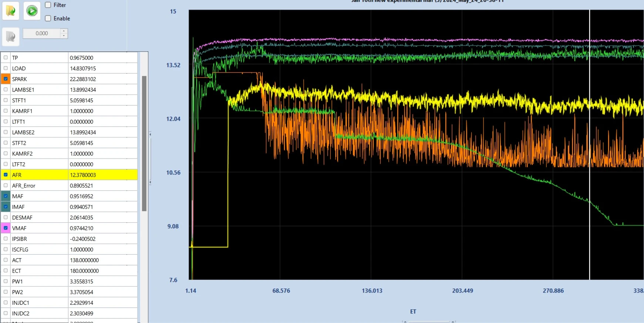Check the Enable checkbox
Image resolution: width=644 pixels, height=323 pixels.
(x=48, y=18)
